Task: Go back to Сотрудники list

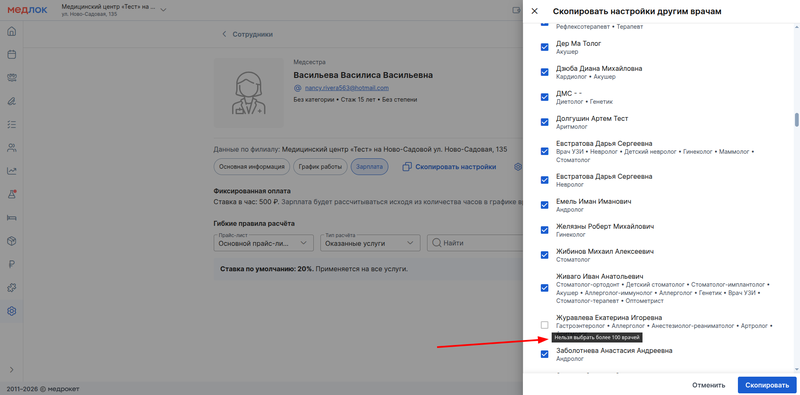Action: [x=253, y=34]
